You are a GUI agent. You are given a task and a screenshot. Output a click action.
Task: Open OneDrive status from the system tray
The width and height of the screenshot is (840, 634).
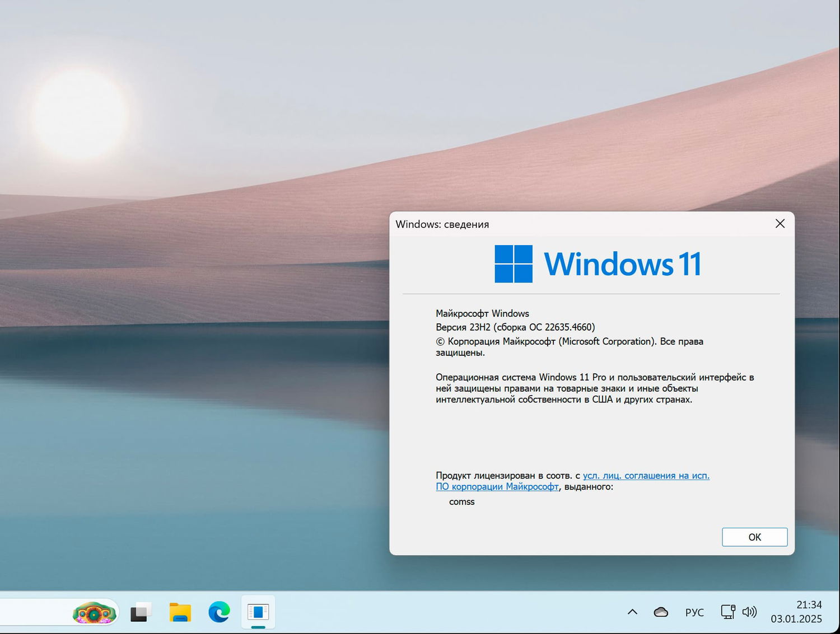point(661,612)
